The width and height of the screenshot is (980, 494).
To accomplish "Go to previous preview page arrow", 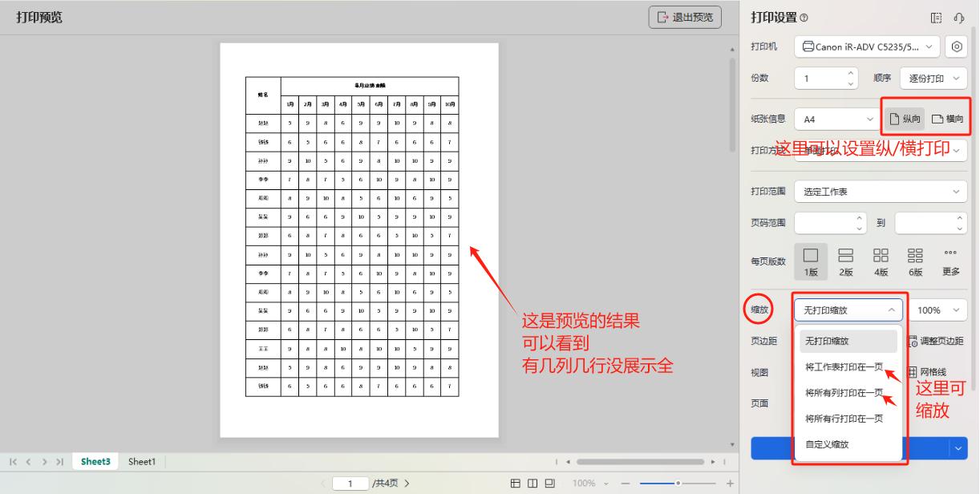I will [x=324, y=484].
